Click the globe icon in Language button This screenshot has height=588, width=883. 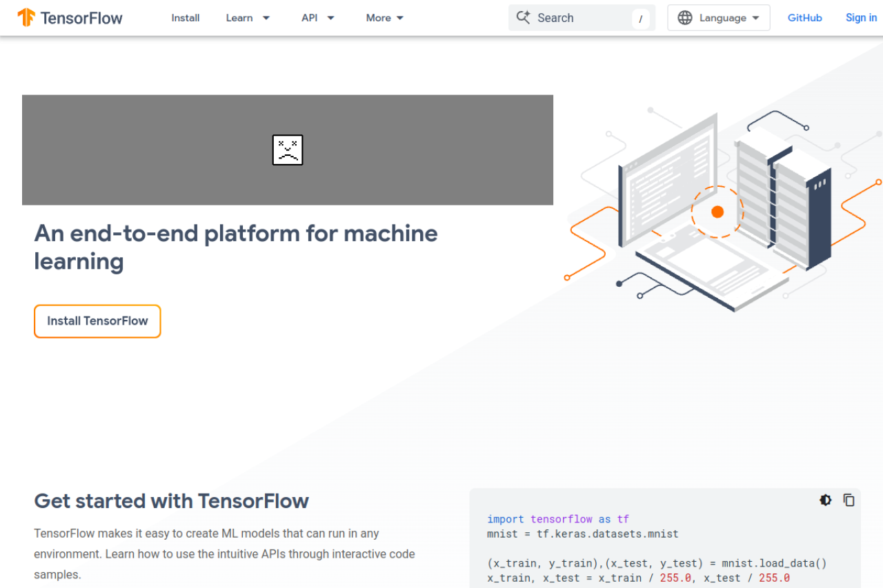tap(685, 18)
